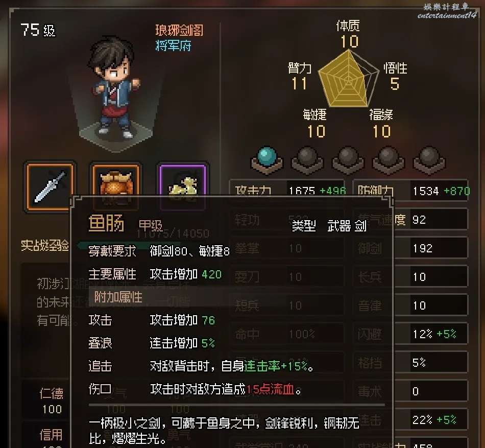
Task: Click the orange armor equipment slot
Action: pos(116,187)
